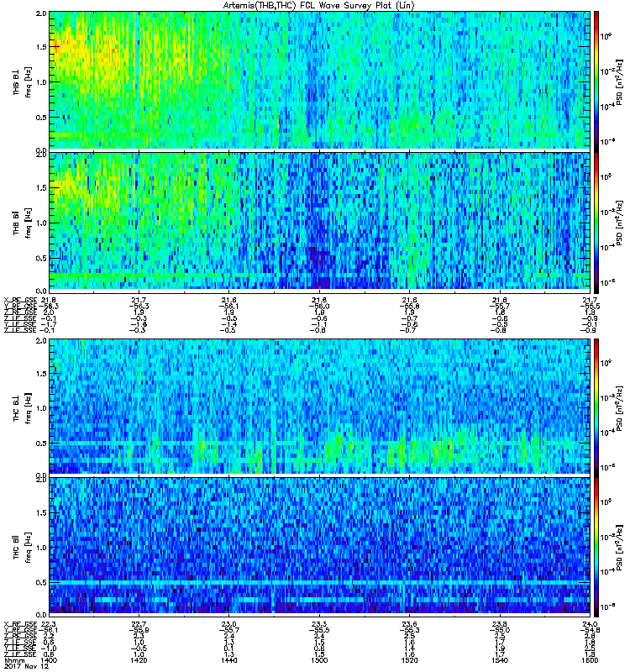
Task: Click the 1520 time tick label
Action: click(409, 660)
